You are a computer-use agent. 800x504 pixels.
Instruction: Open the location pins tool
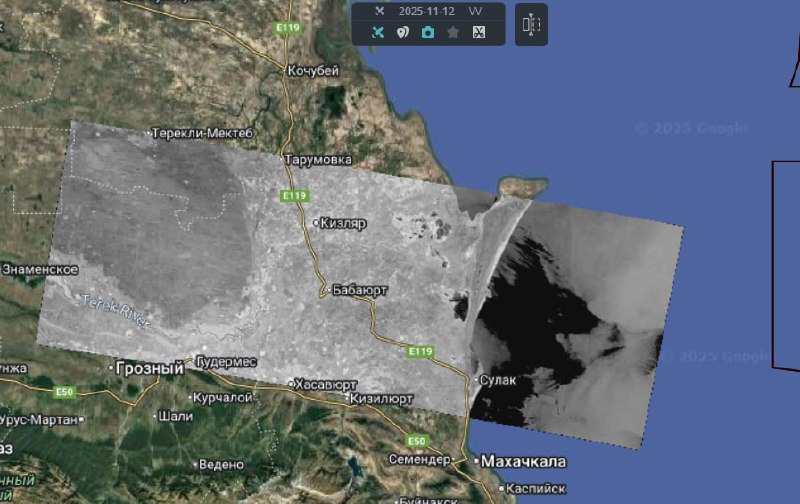(403, 32)
